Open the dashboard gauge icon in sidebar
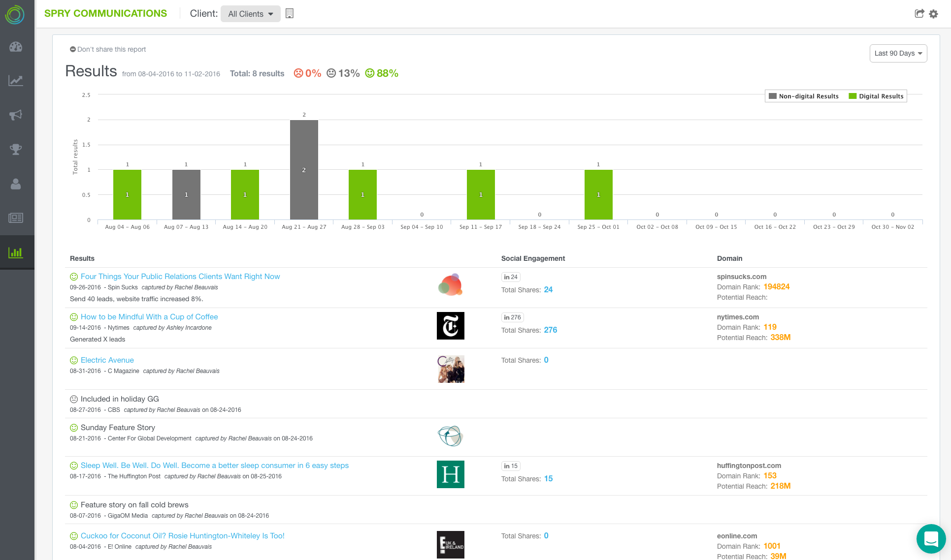The height and width of the screenshot is (560, 951). click(x=16, y=47)
